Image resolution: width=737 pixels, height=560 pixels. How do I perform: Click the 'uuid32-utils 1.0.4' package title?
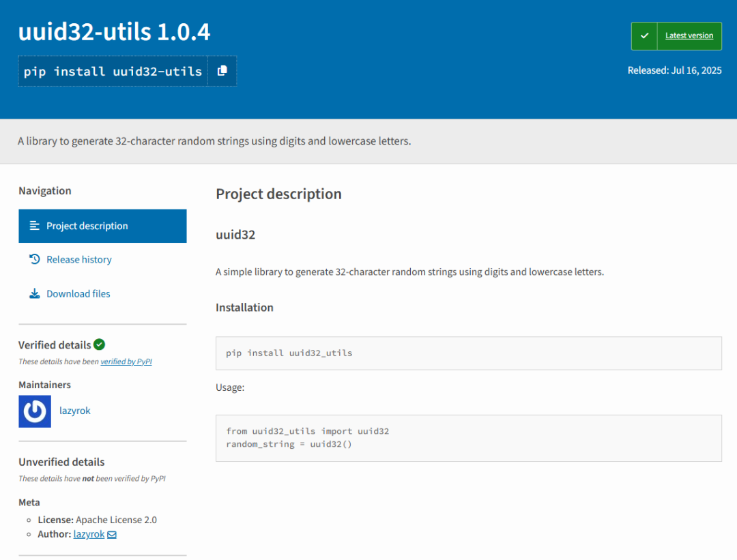pos(114,32)
